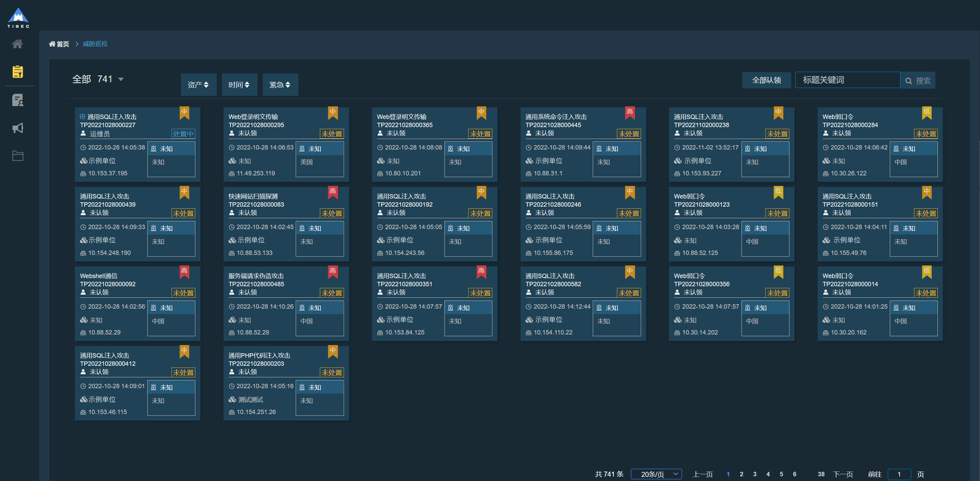Click the 高 flag on the Webshell通信 card
Image resolution: width=980 pixels, height=481 pixels.
pyautogui.click(x=184, y=272)
